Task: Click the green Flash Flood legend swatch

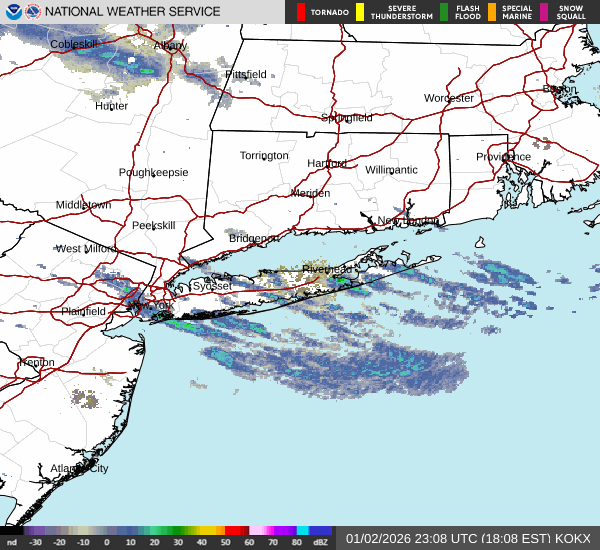Action: 444,12
